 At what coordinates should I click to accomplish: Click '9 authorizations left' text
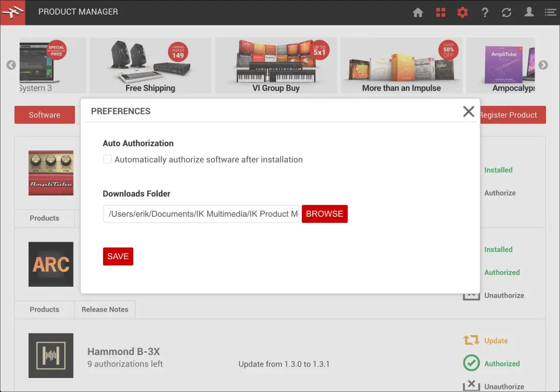tap(125, 364)
